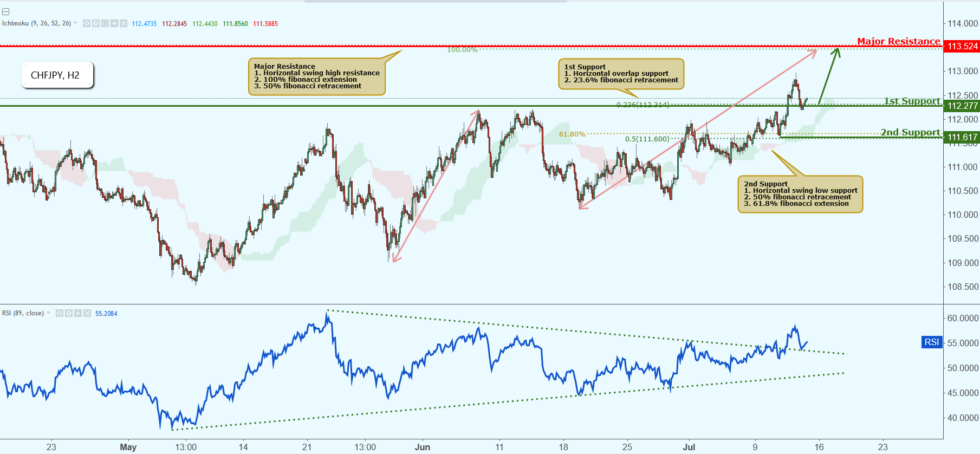Click the 2nd Support green line label
The height and width of the screenshot is (454, 980).
tap(910, 132)
